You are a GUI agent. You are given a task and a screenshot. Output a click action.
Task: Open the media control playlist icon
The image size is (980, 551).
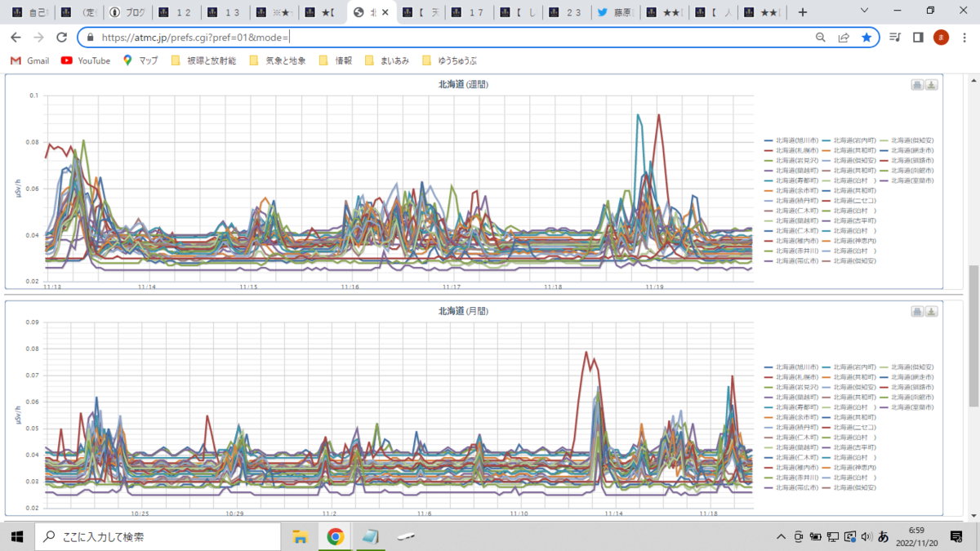(x=895, y=38)
